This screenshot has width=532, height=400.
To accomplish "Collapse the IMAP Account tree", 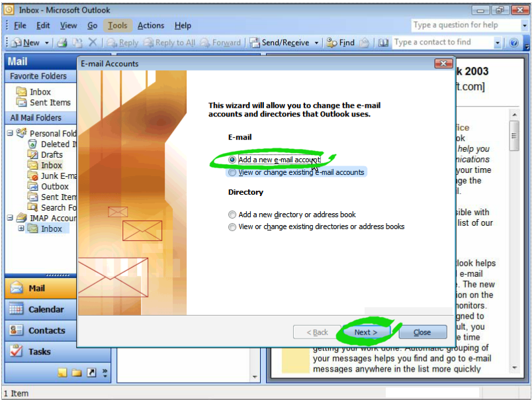I will 10,218.
